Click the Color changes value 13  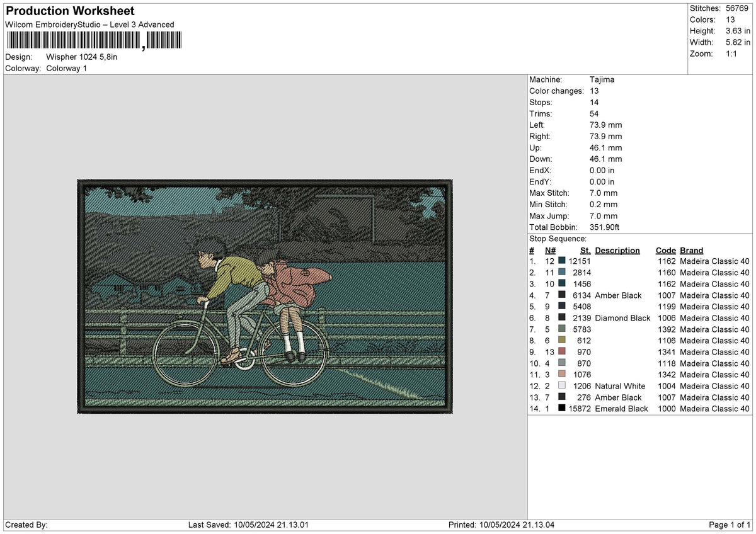pos(595,91)
